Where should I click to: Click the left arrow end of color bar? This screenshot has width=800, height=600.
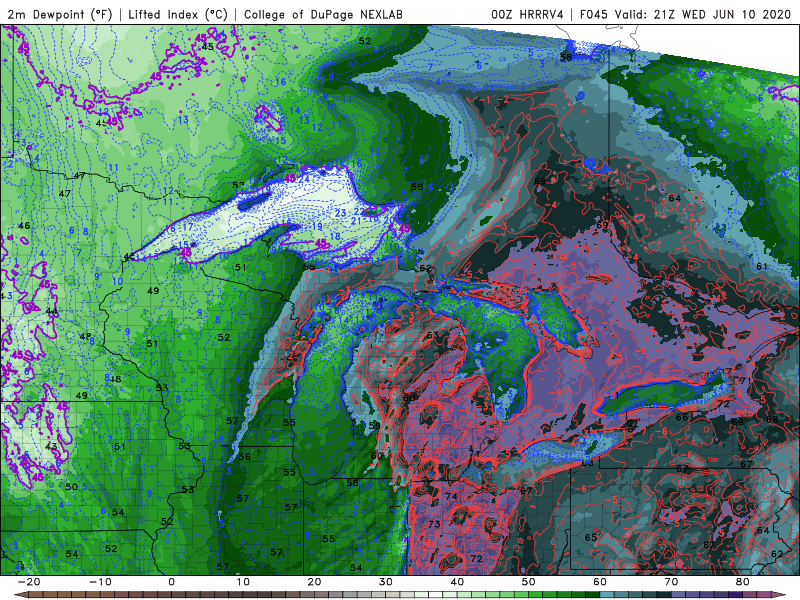(21, 595)
